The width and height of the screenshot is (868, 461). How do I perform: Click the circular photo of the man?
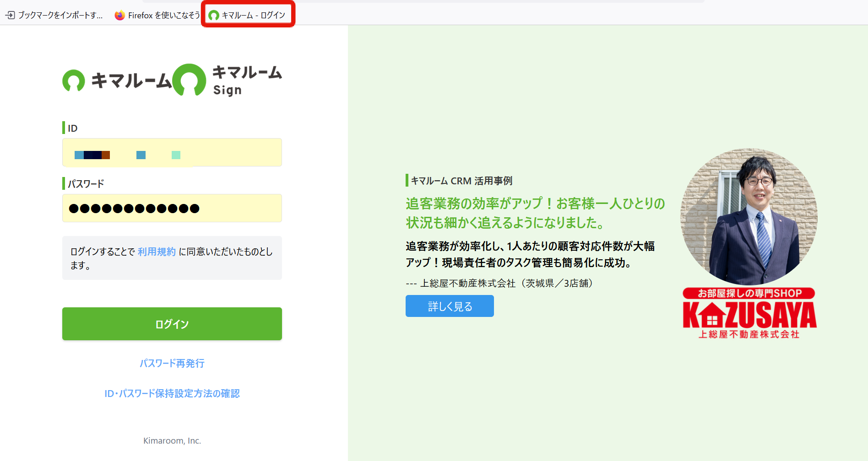coord(749,217)
